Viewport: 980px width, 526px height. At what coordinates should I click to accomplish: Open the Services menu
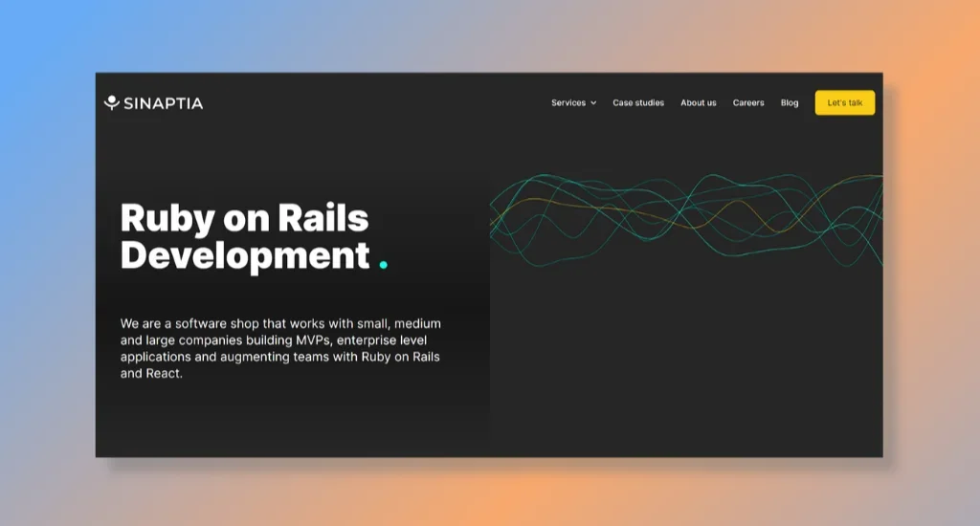568,102
